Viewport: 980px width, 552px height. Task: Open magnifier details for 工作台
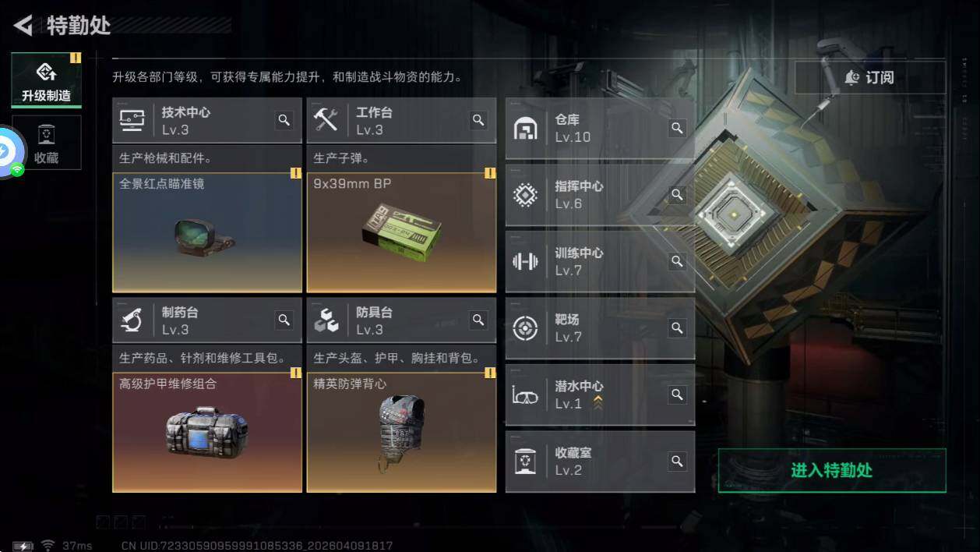point(478,120)
